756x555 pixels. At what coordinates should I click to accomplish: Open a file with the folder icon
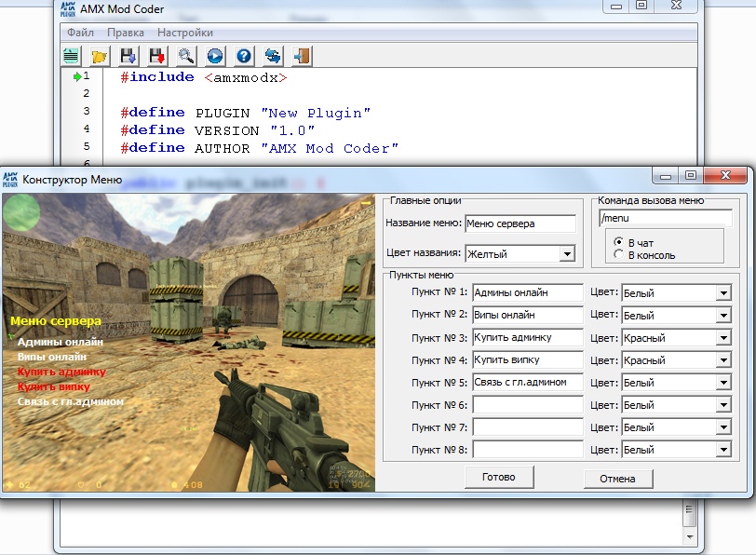100,56
